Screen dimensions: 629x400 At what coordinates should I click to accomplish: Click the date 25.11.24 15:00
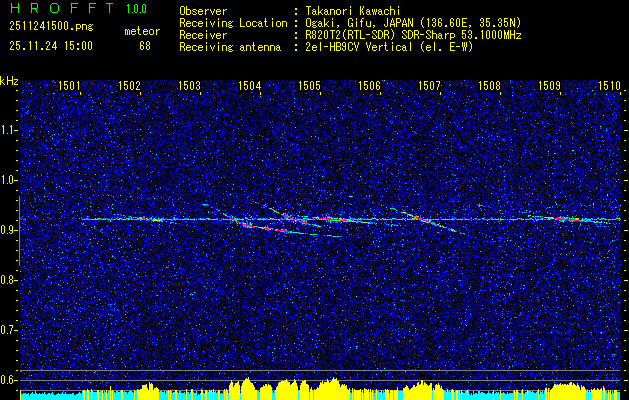(51, 46)
